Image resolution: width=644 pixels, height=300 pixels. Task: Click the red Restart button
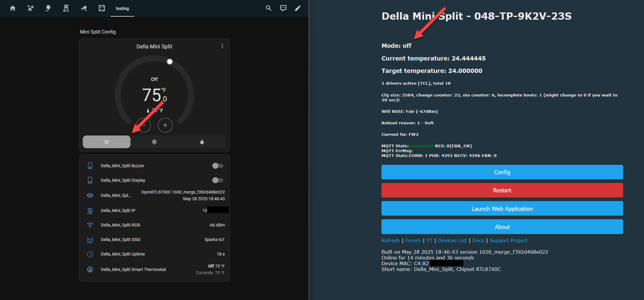click(502, 190)
